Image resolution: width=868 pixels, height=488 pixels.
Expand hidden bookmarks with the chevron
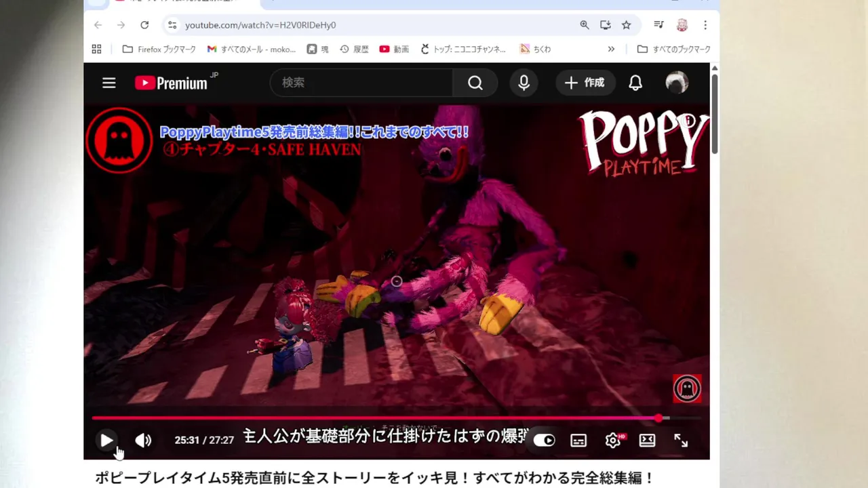click(611, 49)
